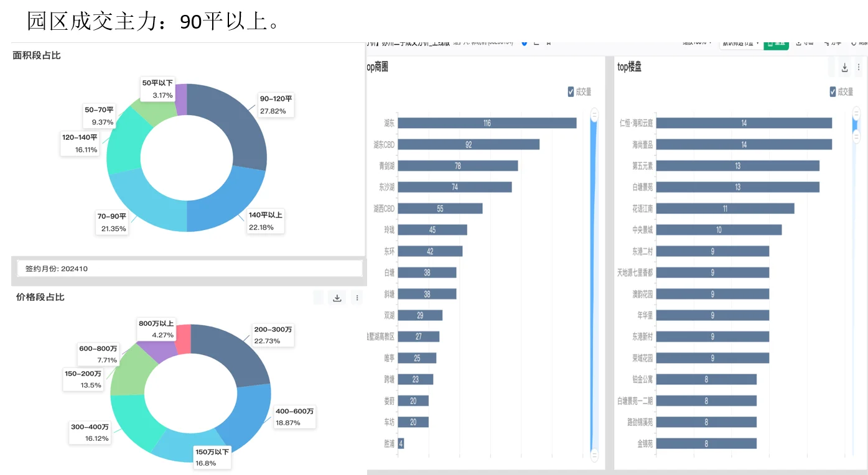Click the 600-800万 7.71% label
The image size is (868, 475).
point(98,354)
